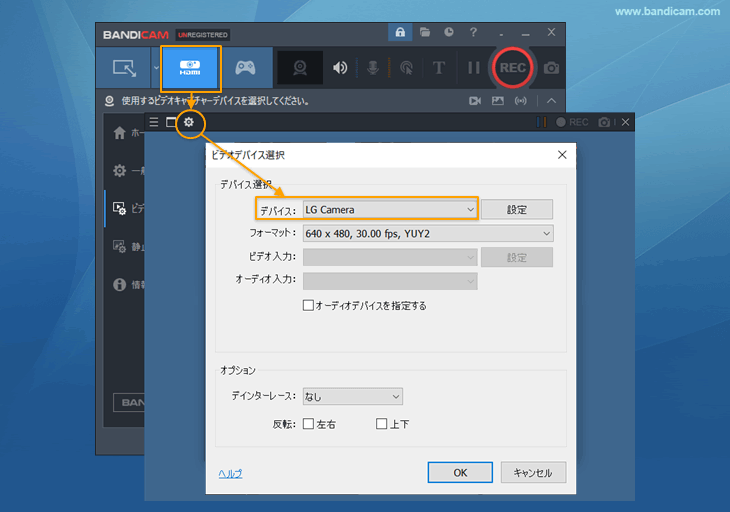This screenshot has height=512, width=730.
Task: Select the HDMI device recording mode
Action: point(190,68)
